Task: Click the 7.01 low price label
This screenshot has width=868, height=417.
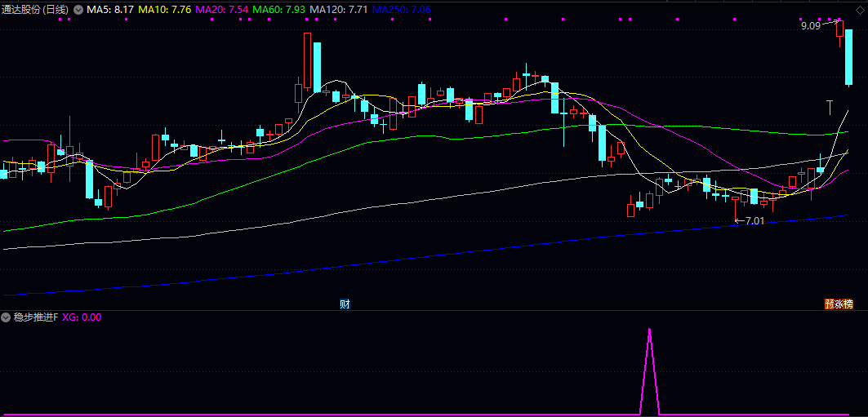Action: 755,221
